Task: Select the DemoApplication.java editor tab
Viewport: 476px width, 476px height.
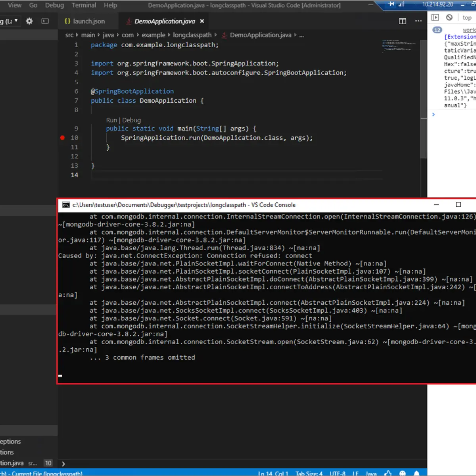Action: 165,21
